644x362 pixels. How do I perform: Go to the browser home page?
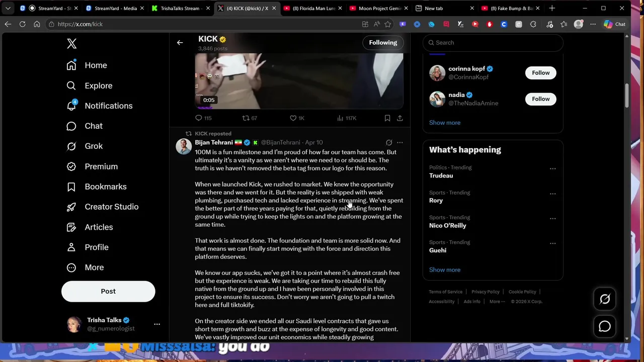pos(37,24)
